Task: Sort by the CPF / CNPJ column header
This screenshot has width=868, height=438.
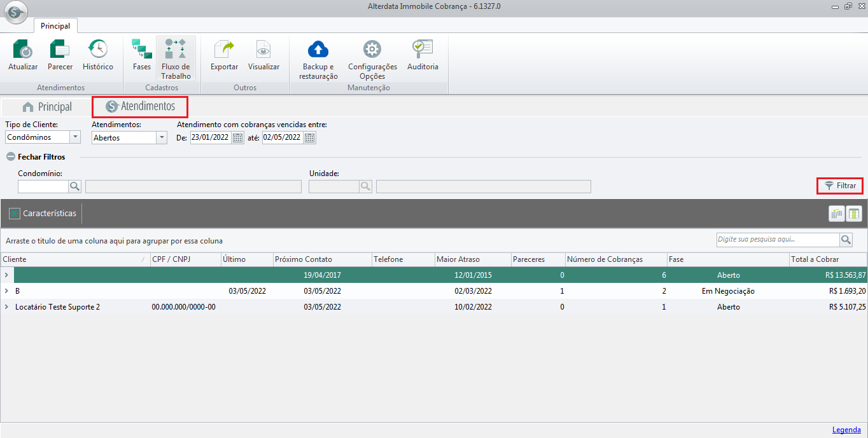Action: point(185,259)
